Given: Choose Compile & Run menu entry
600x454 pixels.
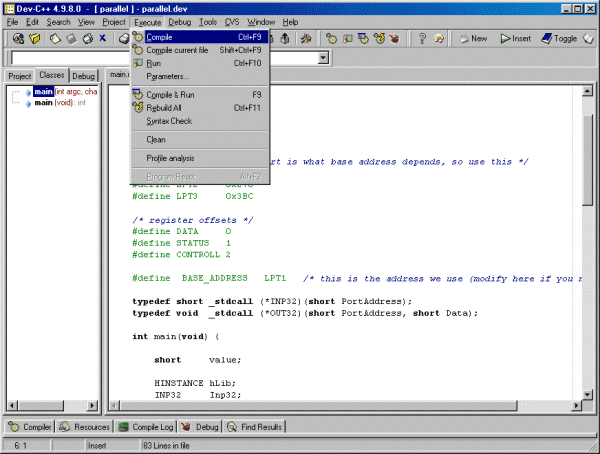Looking at the screenshot, I should (200, 95).
